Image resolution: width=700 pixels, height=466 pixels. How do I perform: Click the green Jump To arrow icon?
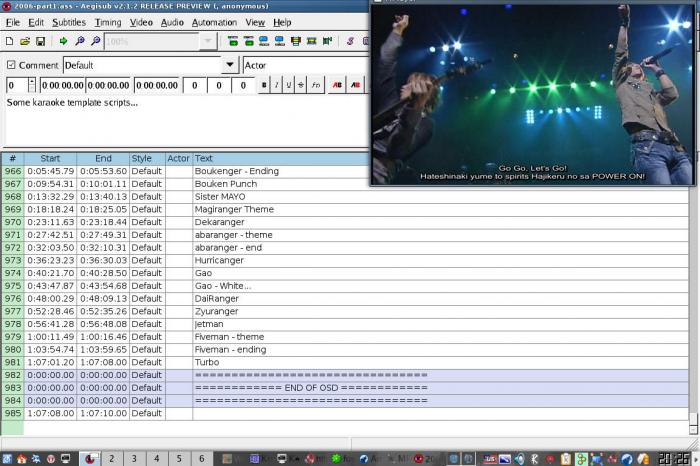63,42
